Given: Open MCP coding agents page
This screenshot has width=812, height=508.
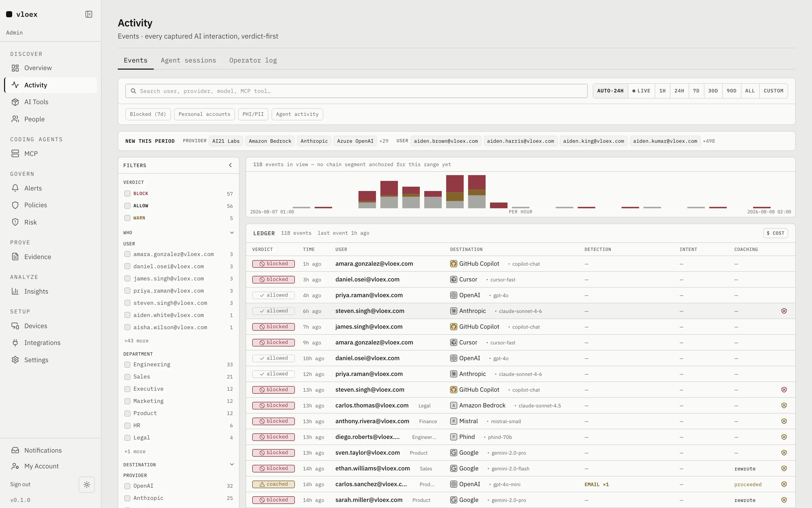Looking at the screenshot, I should (x=51, y=153).
